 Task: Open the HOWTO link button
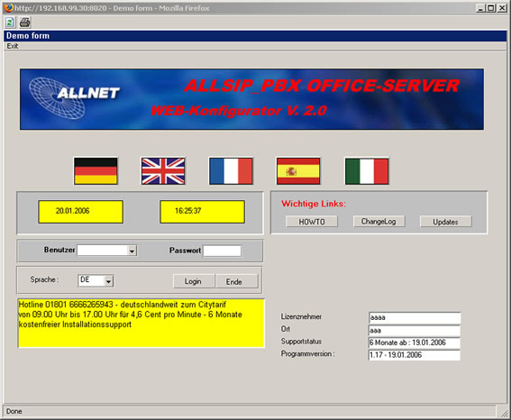pyautogui.click(x=312, y=222)
